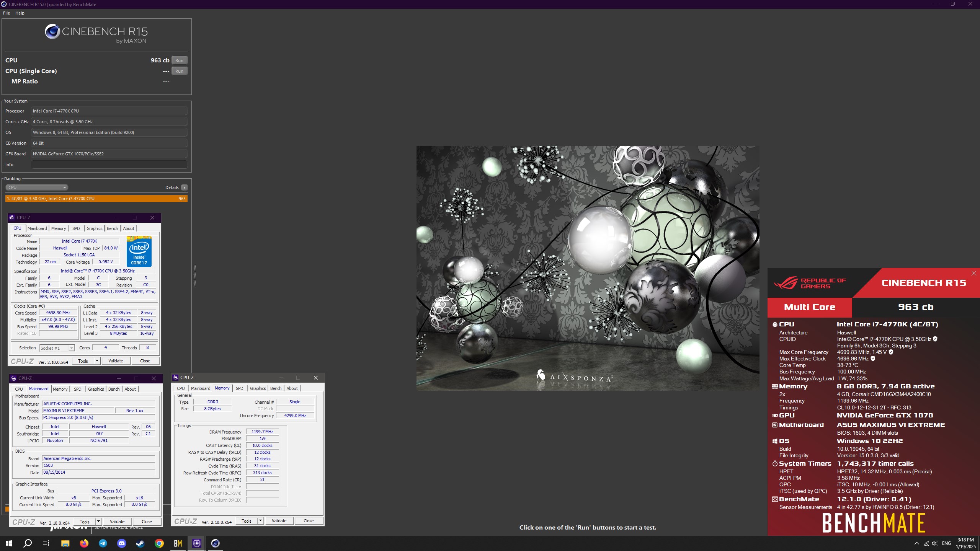The height and width of the screenshot is (551, 980).
Task: Click CPU-Z title icon in Memory window
Action: coord(175,378)
